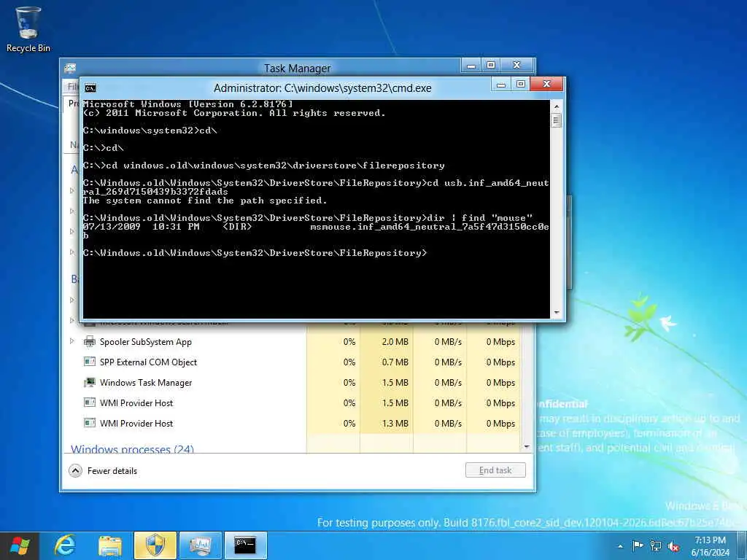Open the clock showing 7:13 PM
747x560 pixels.
click(711, 545)
